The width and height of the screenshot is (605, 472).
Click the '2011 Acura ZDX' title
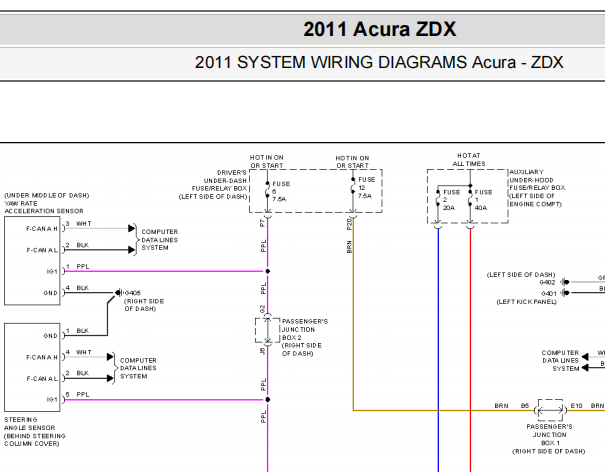[x=380, y=29]
